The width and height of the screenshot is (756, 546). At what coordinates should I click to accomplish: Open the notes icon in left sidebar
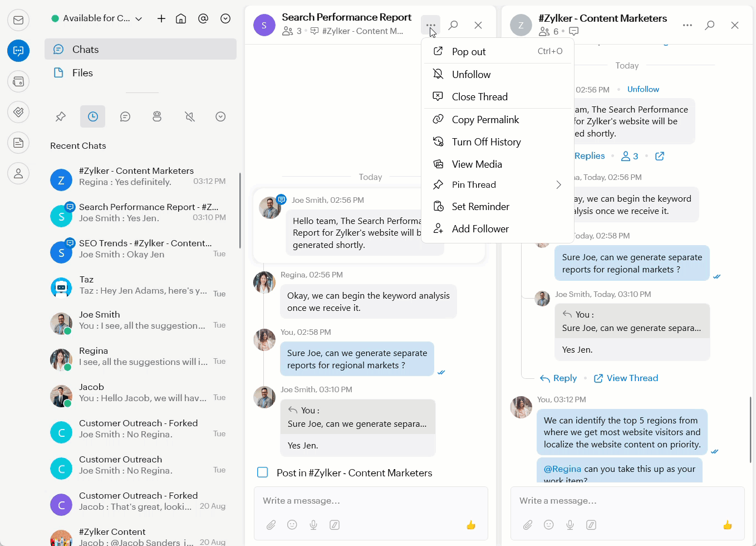pos(18,143)
